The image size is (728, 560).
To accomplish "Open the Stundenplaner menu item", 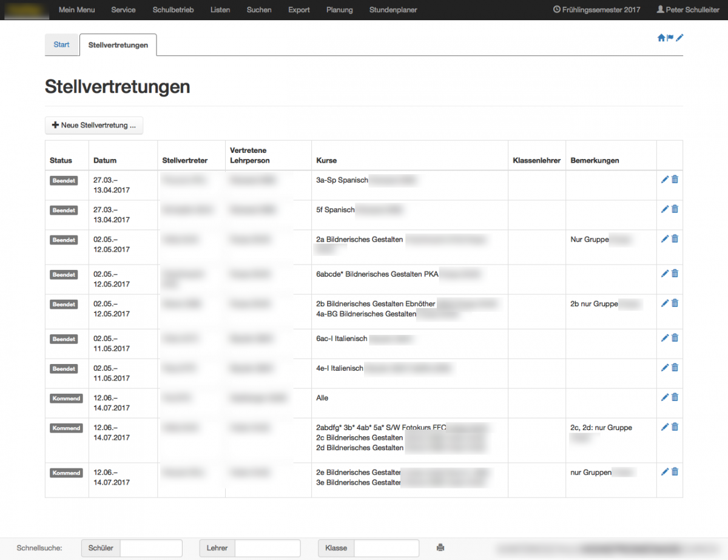I will point(393,10).
